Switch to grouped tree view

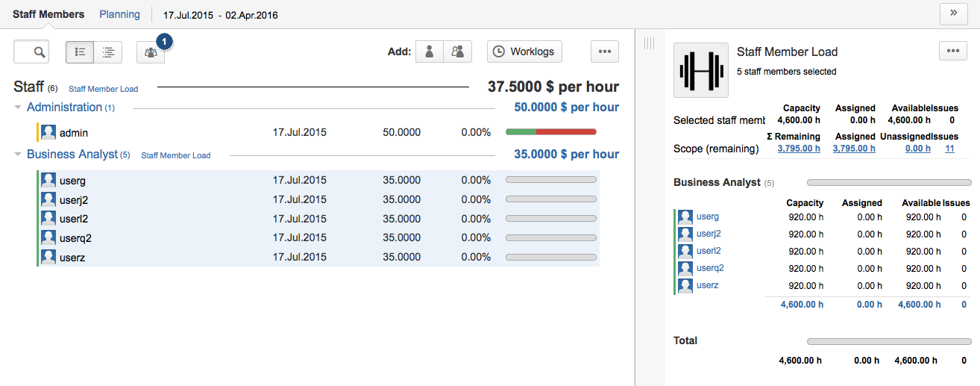pos(108,52)
